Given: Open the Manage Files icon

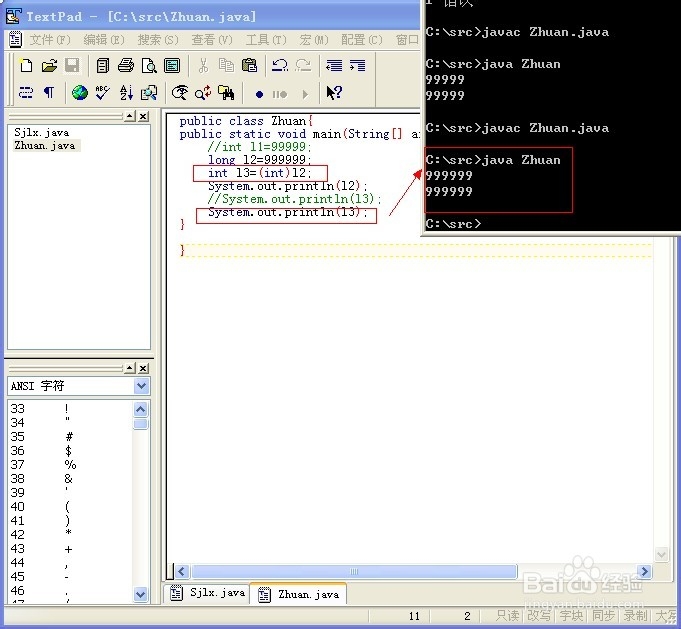Looking at the screenshot, I should pyautogui.click(x=102, y=66).
